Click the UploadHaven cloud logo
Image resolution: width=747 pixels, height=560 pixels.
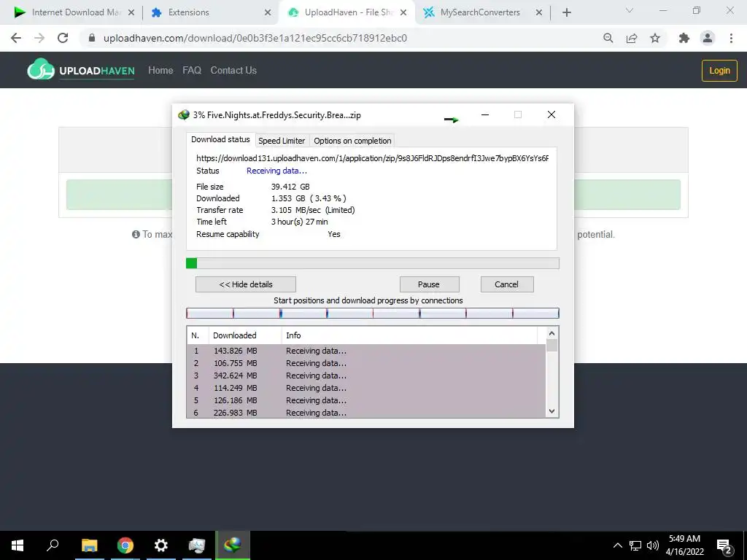point(41,69)
